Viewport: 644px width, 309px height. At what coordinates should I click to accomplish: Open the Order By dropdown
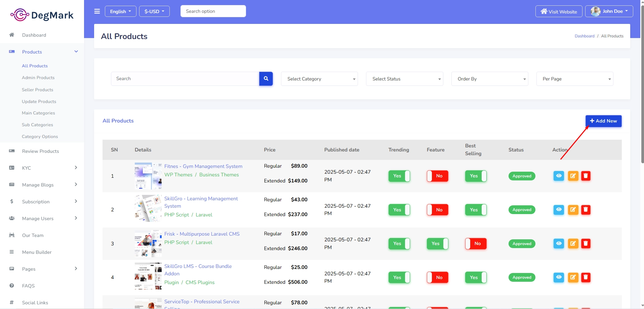[490, 79]
